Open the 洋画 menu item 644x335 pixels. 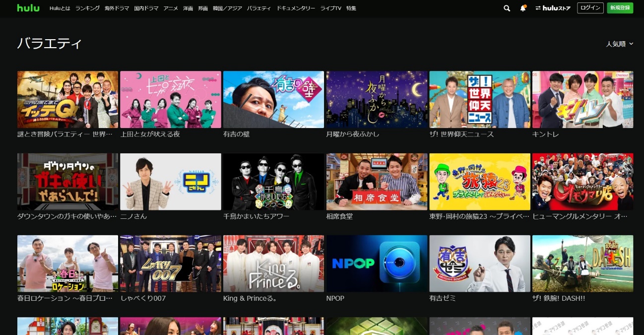tap(188, 8)
